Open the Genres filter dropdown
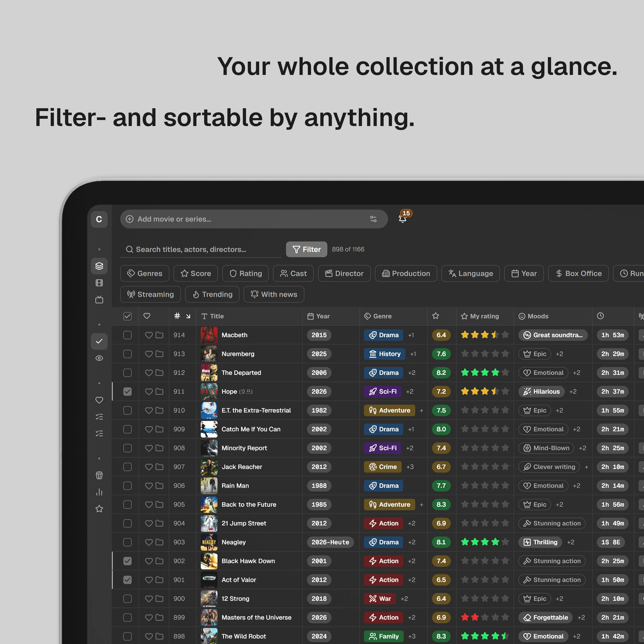 pyautogui.click(x=145, y=273)
